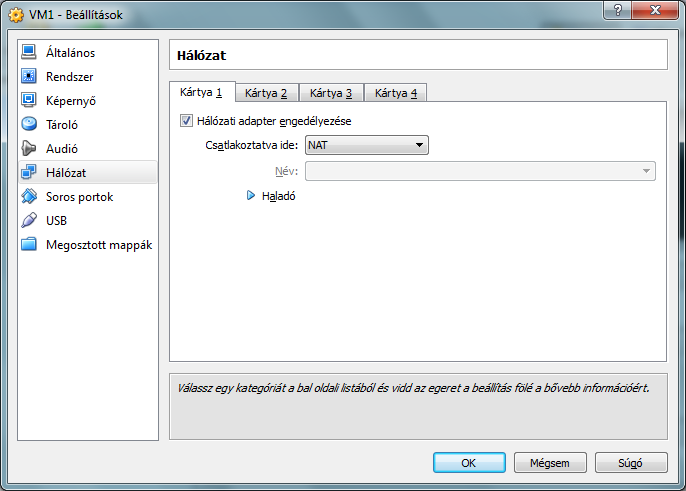Open the Tároló disc icon

tap(29, 124)
